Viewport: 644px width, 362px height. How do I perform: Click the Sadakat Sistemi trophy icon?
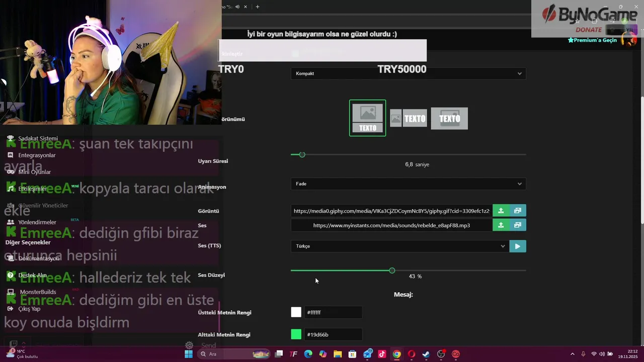(x=11, y=138)
